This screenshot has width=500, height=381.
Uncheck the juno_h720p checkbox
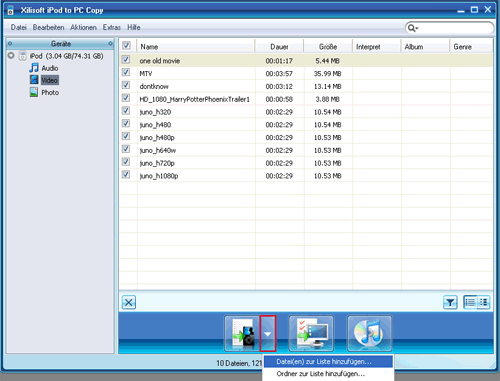[126, 162]
